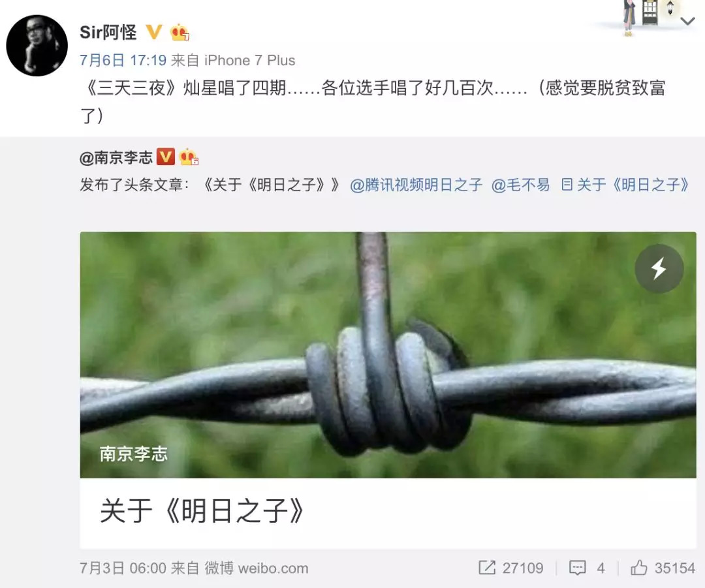The height and width of the screenshot is (588, 705).
Task: Click the crown membership icon next to Sir阿怪
Action: [180, 32]
